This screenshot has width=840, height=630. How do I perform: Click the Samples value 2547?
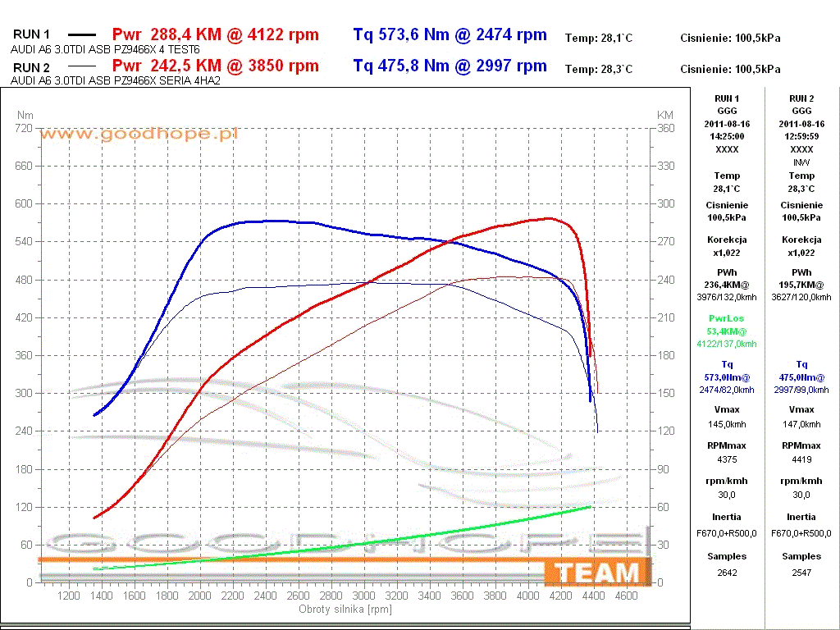tap(801, 573)
